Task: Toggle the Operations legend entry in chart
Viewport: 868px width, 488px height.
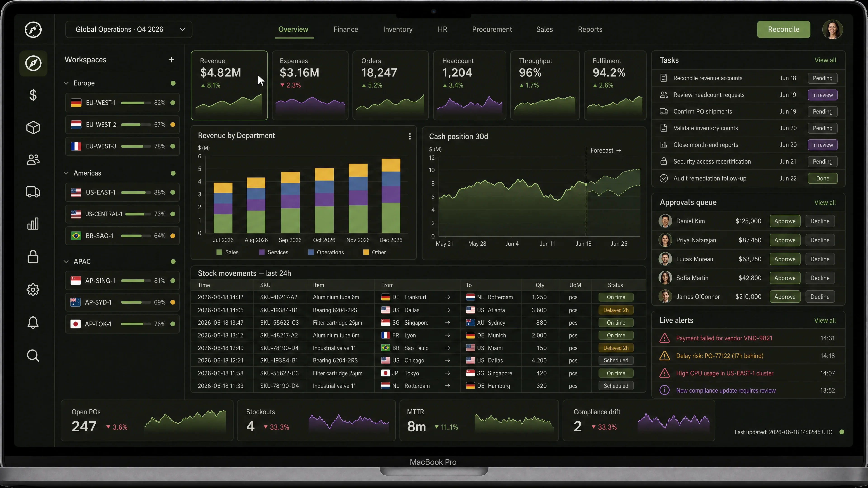Action: (x=326, y=252)
